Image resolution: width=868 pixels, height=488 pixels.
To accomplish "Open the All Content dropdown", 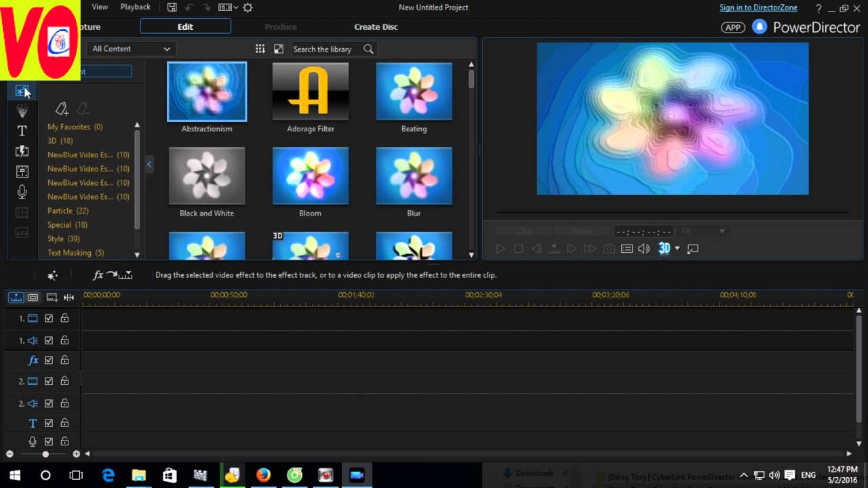I will pos(131,49).
